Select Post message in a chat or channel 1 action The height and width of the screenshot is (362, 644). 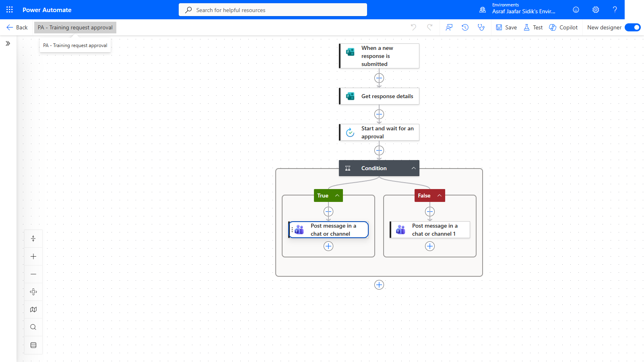coord(430,230)
